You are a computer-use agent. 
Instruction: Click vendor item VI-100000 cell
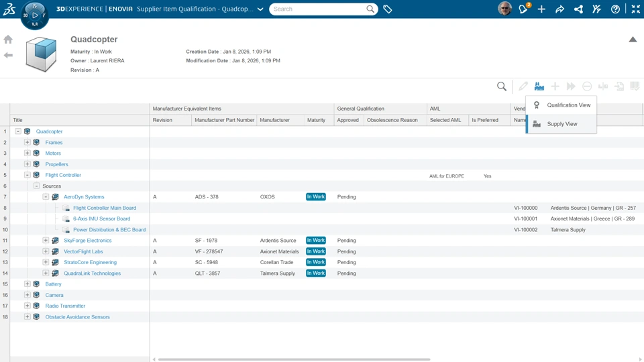(526, 208)
